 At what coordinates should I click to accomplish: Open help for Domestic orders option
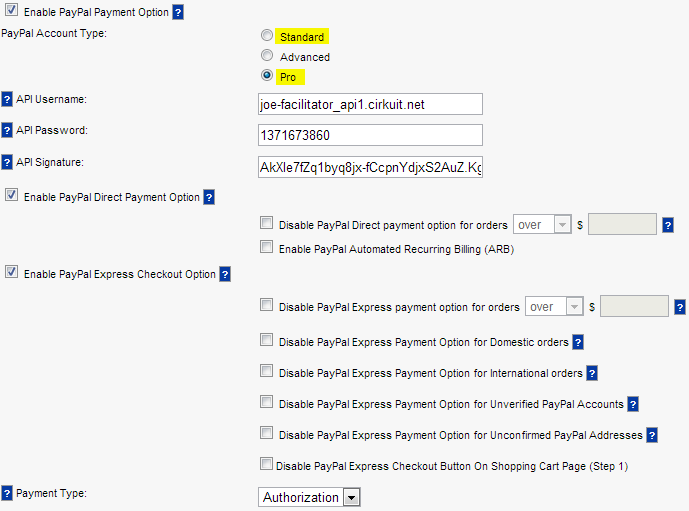point(578,342)
